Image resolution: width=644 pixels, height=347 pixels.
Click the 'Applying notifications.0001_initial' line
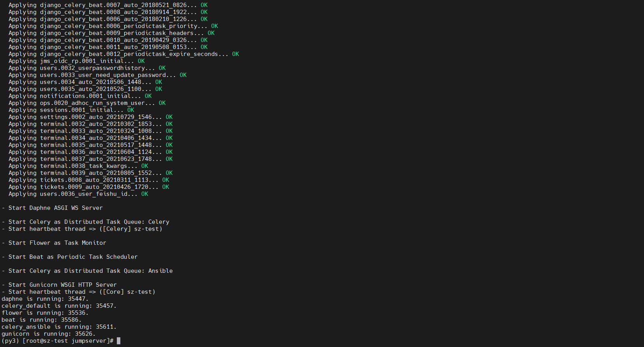click(x=80, y=96)
